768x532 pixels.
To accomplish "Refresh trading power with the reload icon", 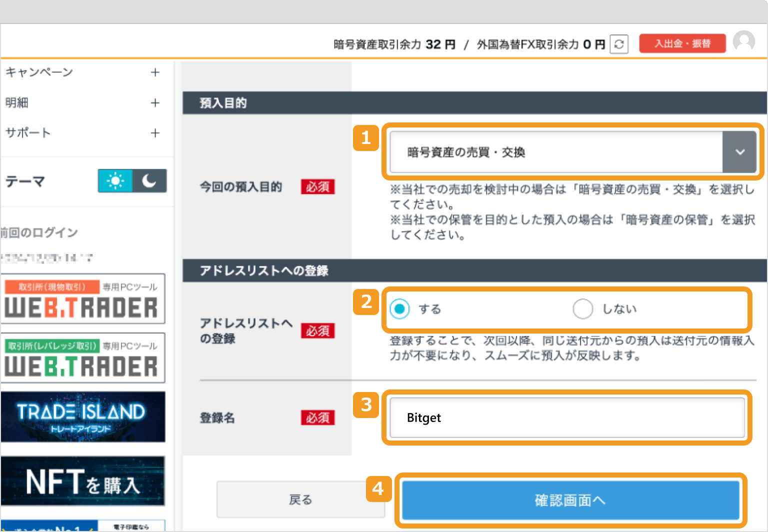I will (619, 44).
